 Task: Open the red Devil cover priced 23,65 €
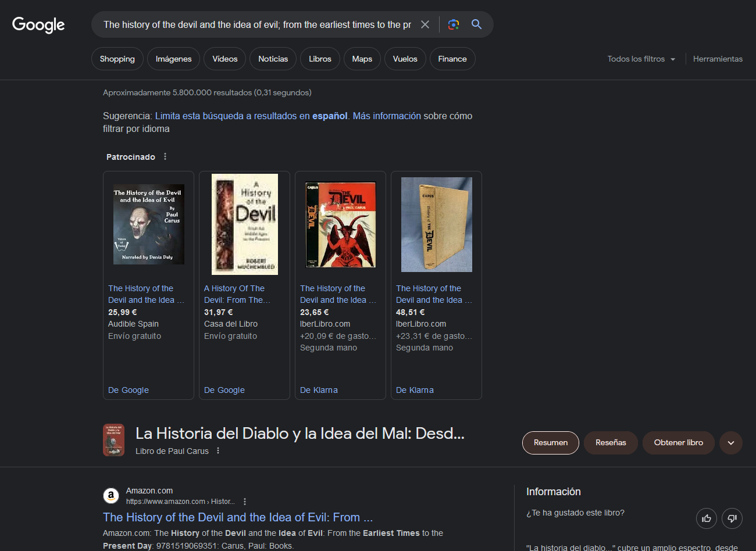341,224
